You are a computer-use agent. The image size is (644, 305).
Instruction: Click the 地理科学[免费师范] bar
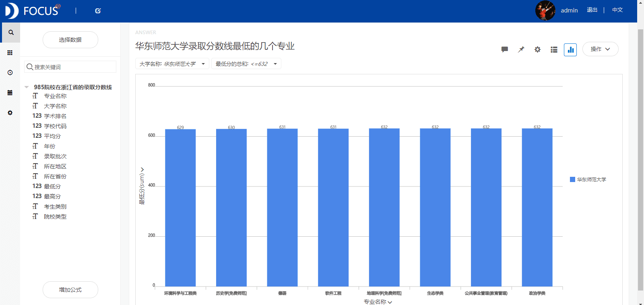pyautogui.click(x=384, y=207)
